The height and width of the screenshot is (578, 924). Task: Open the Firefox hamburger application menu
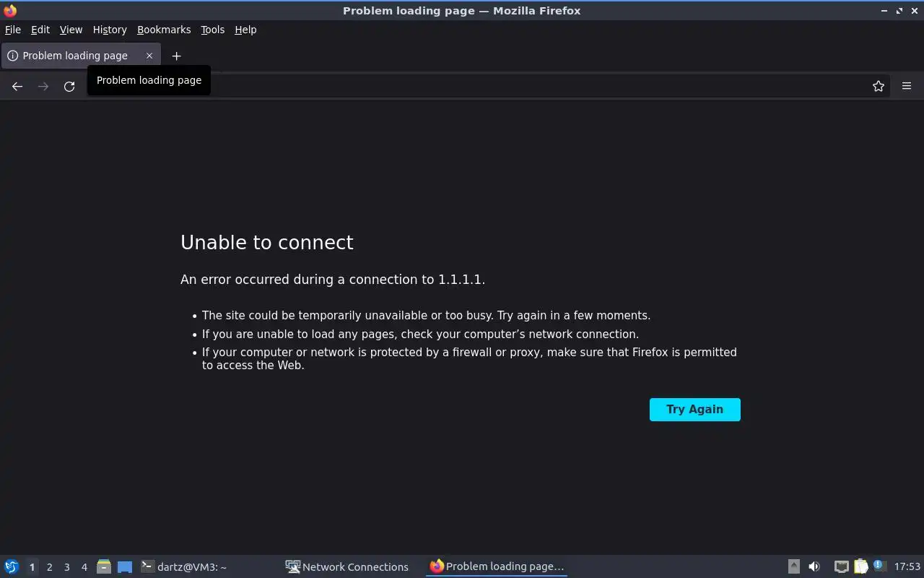907,86
